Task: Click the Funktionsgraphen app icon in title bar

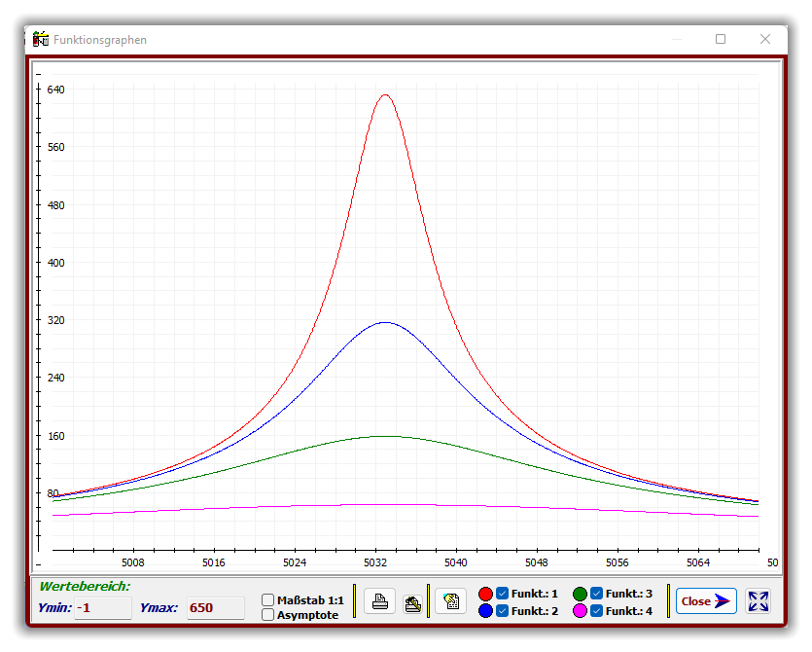Action: [41, 39]
